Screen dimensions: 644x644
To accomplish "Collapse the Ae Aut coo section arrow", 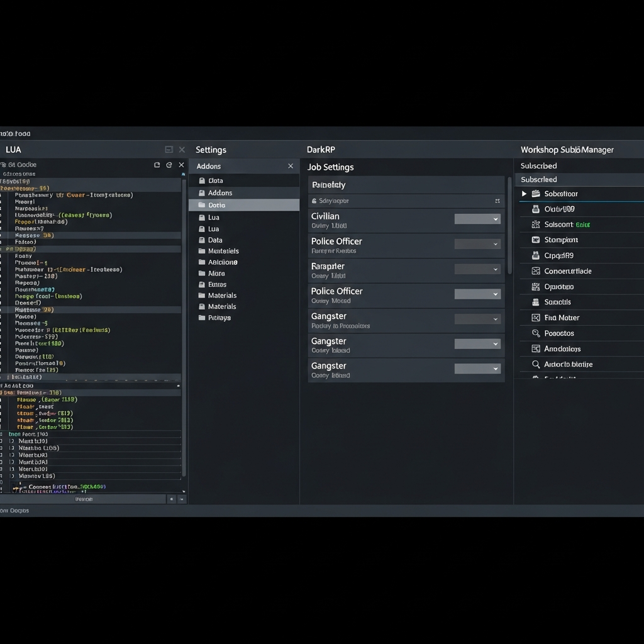I will [x=178, y=386].
